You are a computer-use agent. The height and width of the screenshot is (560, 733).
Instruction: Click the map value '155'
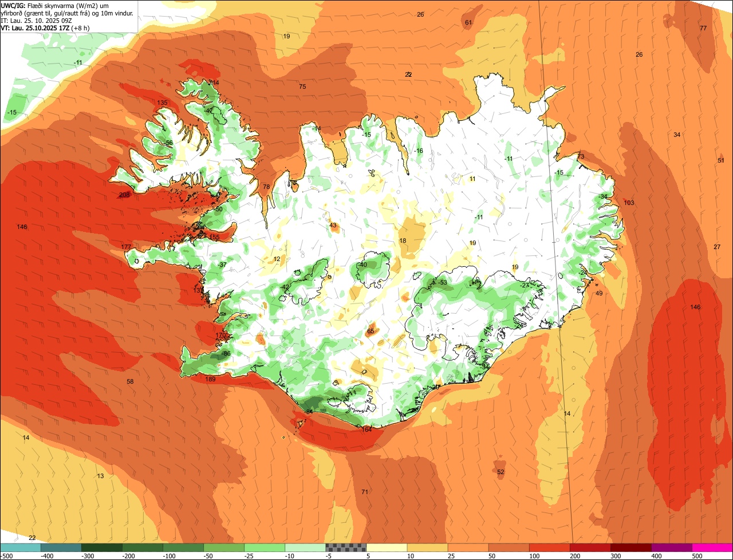click(215, 237)
